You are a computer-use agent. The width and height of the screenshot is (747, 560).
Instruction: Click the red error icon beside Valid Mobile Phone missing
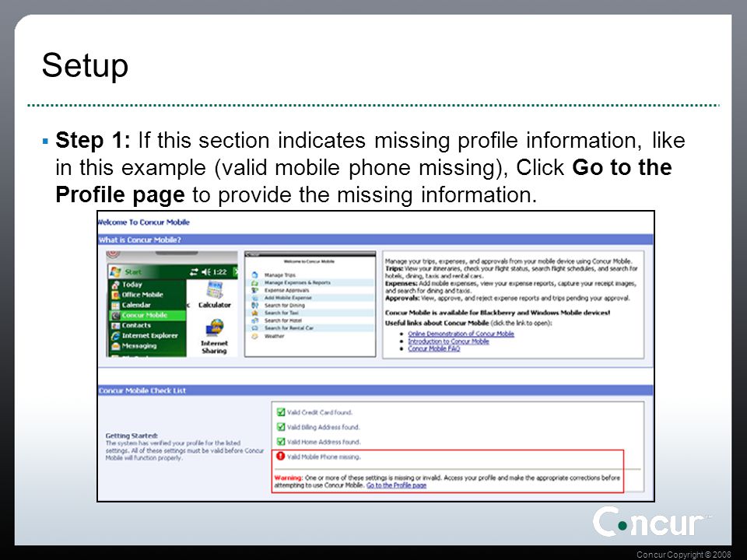281,457
